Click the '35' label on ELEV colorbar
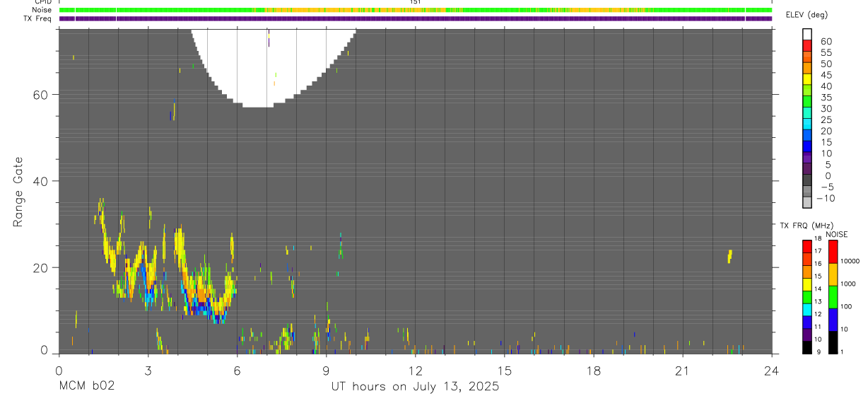This screenshot has width=868, height=401. point(826,98)
